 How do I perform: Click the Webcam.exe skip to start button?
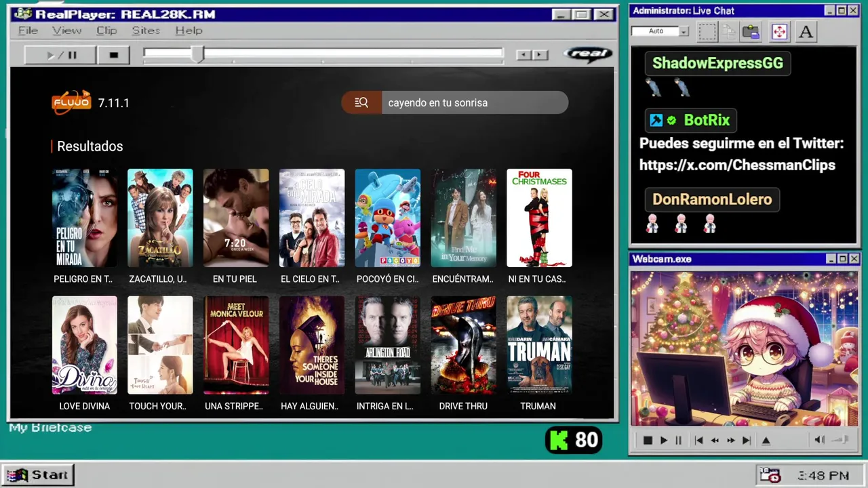(698, 440)
